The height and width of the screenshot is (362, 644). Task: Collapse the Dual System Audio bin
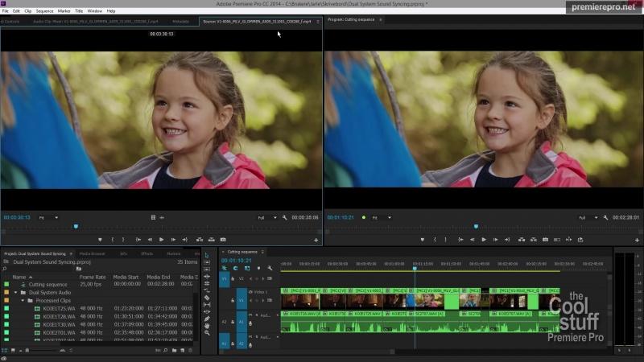pos(15,292)
